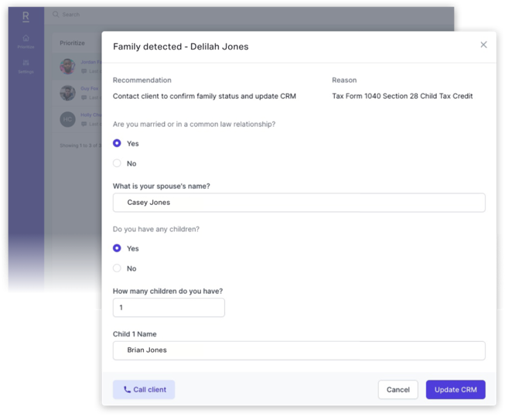
Task: Click the number of children field
Action: pos(169,308)
